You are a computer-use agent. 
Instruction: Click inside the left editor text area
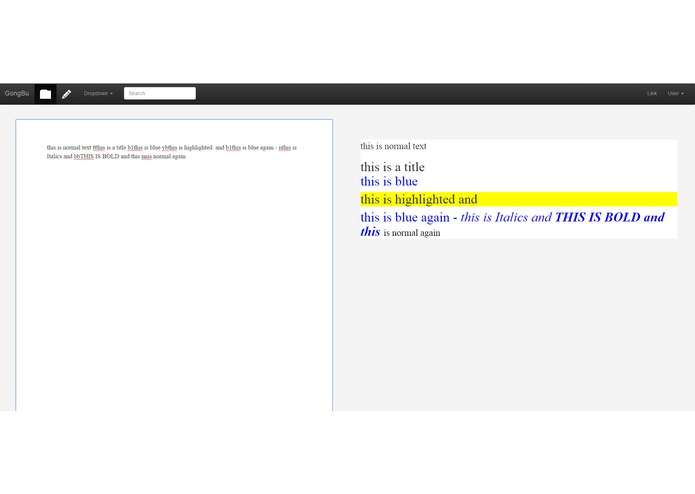[x=174, y=266]
